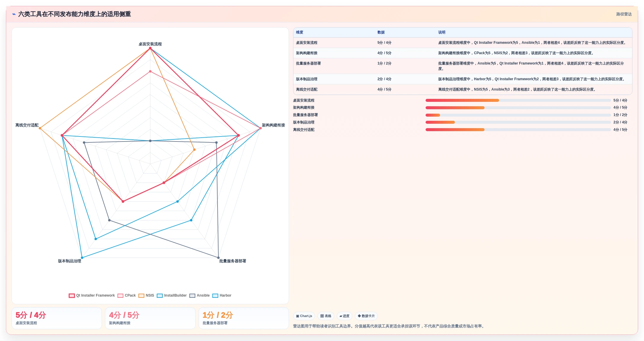Click the 数据卡片 tag chip
The width and height of the screenshot is (644, 341).
[366, 316]
